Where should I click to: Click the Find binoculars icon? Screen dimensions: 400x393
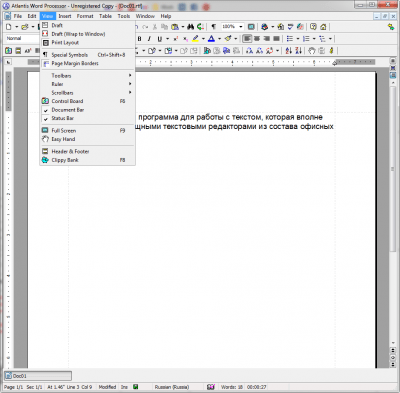coord(191,27)
